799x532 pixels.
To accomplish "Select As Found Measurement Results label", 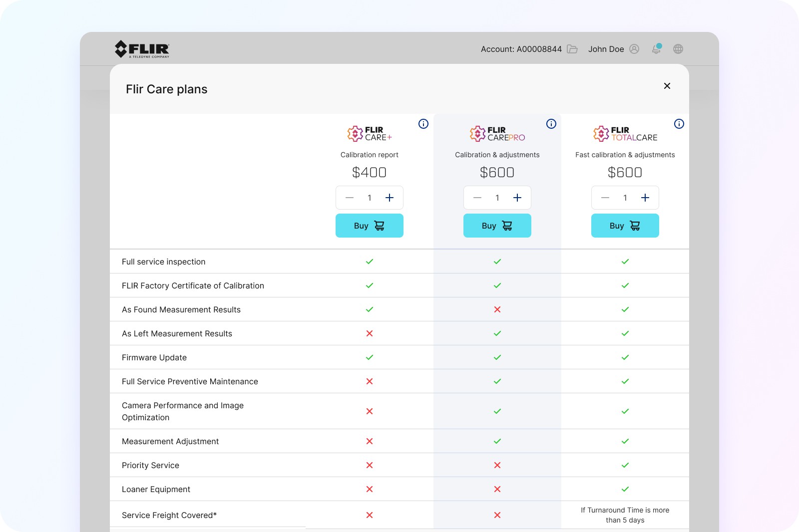I will (x=181, y=309).
